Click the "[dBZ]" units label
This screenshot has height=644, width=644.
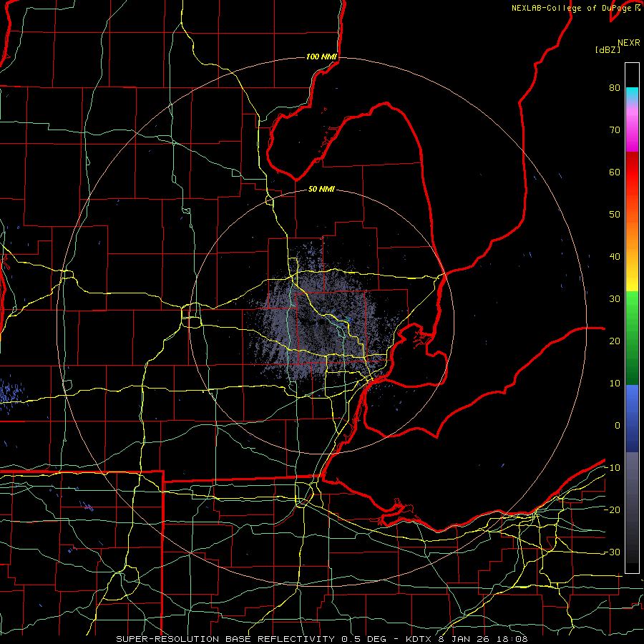[608, 50]
